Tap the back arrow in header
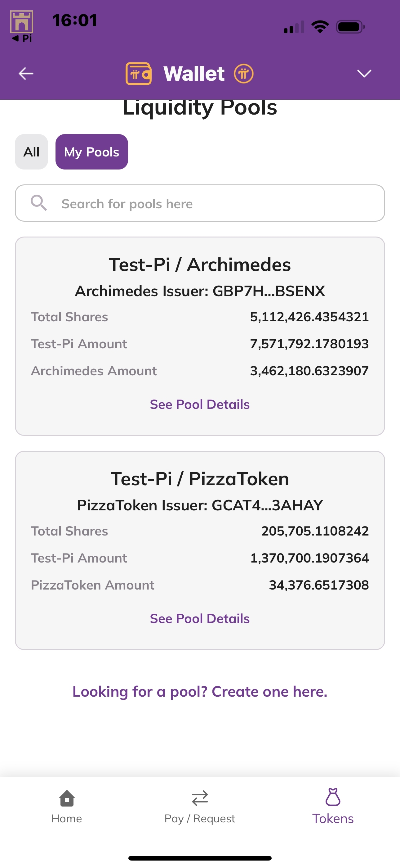 point(26,74)
